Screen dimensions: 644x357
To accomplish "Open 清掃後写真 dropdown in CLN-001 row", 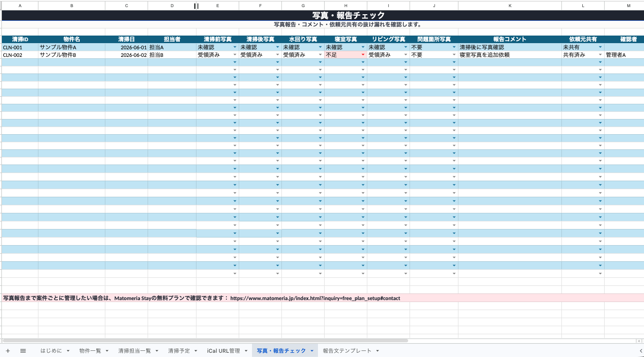I will tap(278, 47).
